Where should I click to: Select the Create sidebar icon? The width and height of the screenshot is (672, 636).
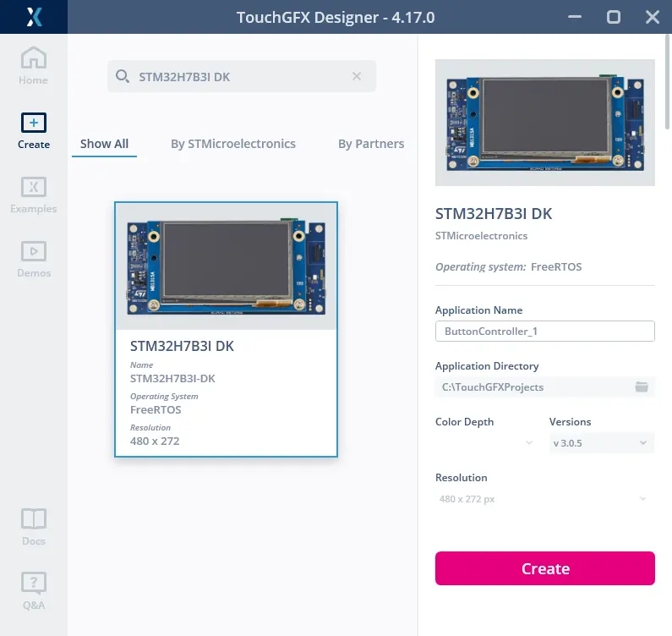(34, 123)
